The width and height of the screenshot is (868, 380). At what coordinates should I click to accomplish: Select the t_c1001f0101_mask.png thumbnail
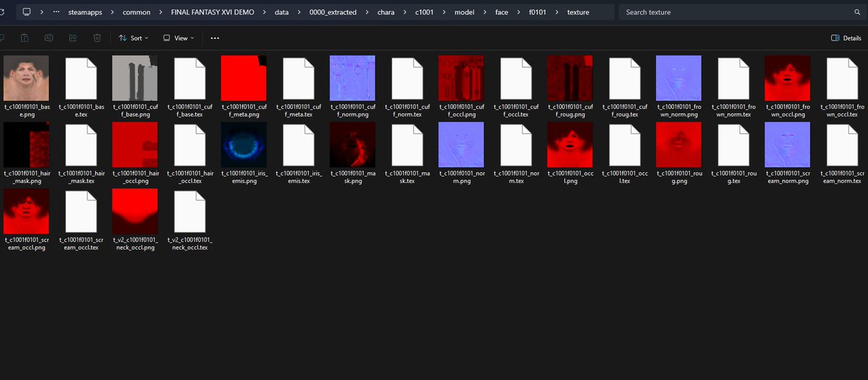click(352, 145)
